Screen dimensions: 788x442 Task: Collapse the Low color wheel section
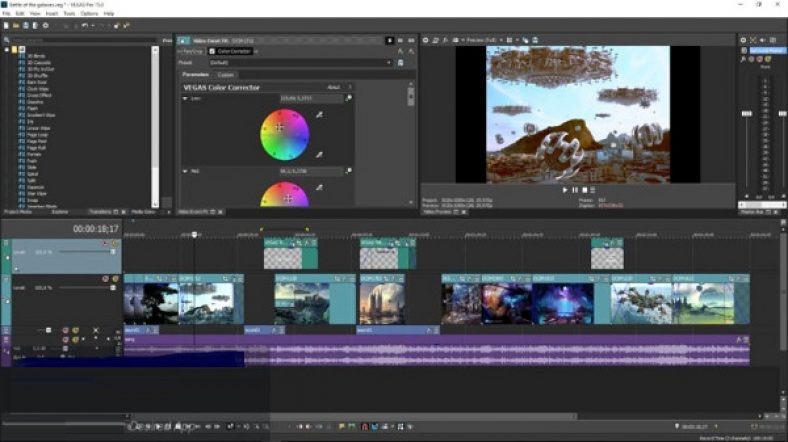pos(185,98)
